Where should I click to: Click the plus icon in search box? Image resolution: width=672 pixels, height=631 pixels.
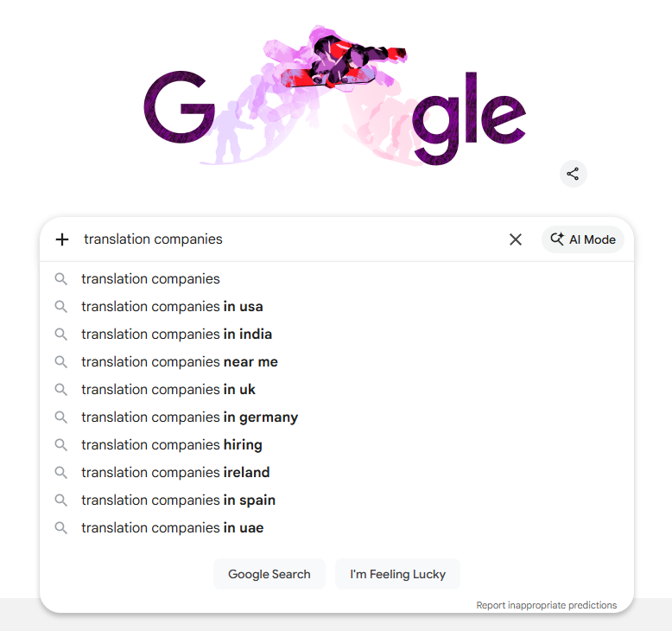[62, 239]
